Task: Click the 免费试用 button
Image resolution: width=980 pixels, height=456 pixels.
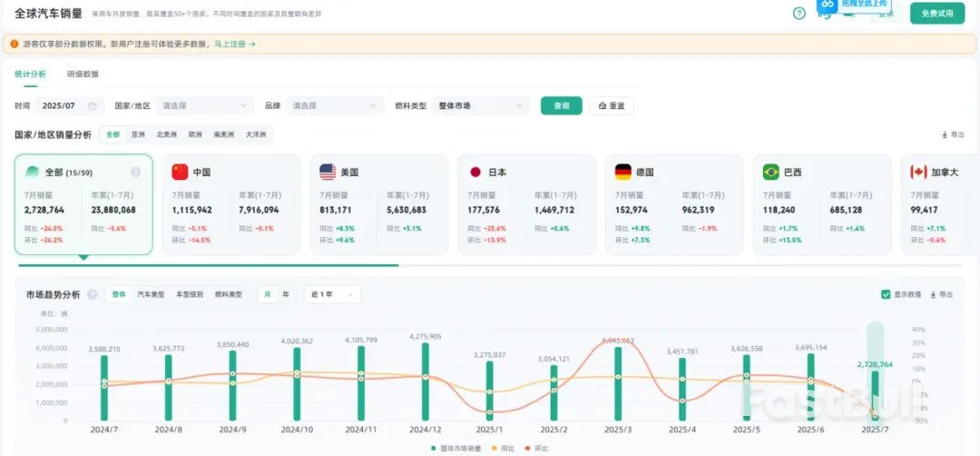Action: pyautogui.click(x=937, y=13)
